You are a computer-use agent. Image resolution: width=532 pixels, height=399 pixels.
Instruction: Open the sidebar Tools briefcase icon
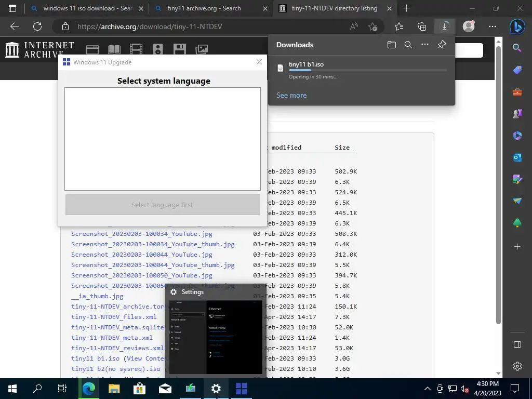(x=517, y=92)
